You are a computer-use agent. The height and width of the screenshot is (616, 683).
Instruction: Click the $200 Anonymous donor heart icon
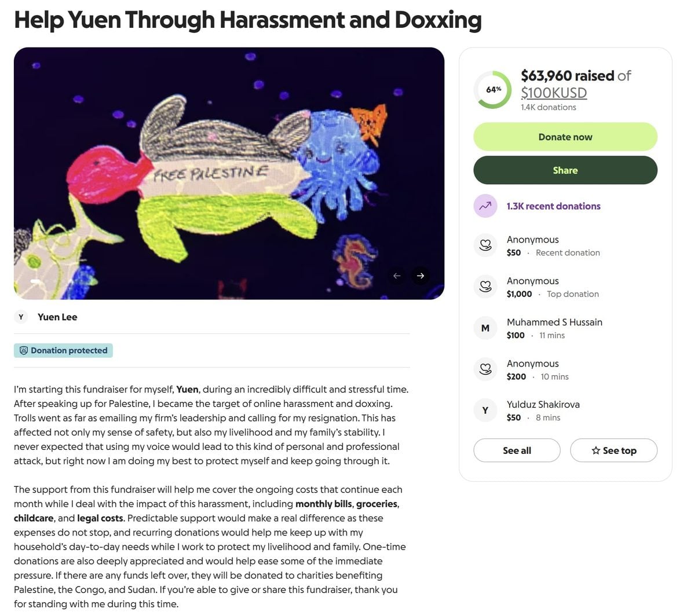coord(485,369)
